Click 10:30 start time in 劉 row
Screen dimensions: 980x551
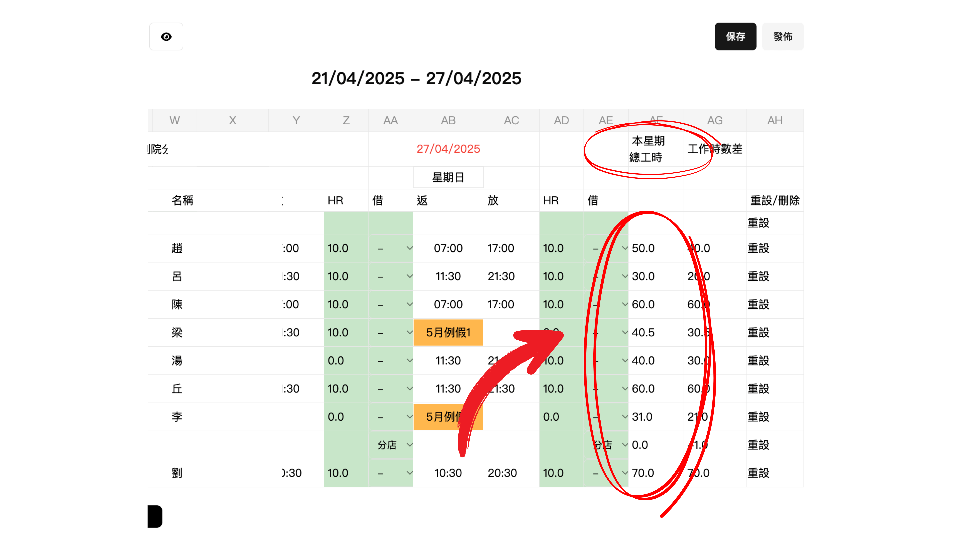point(448,473)
